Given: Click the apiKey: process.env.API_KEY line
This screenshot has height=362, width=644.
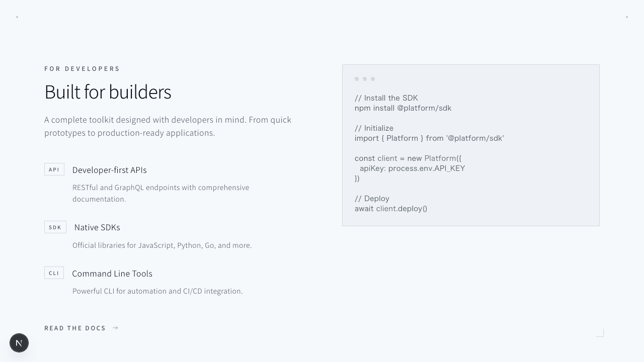Looking at the screenshot, I should (412, 168).
